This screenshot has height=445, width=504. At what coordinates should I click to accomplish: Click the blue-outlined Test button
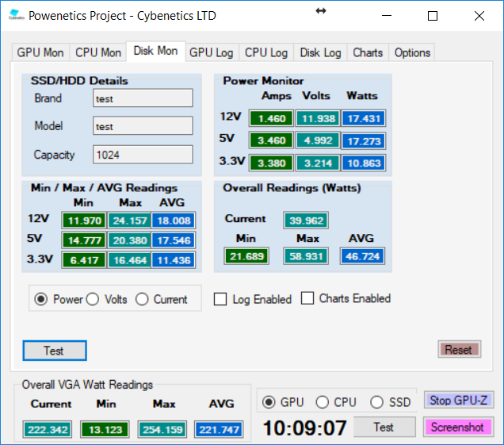[x=55, y=351]
